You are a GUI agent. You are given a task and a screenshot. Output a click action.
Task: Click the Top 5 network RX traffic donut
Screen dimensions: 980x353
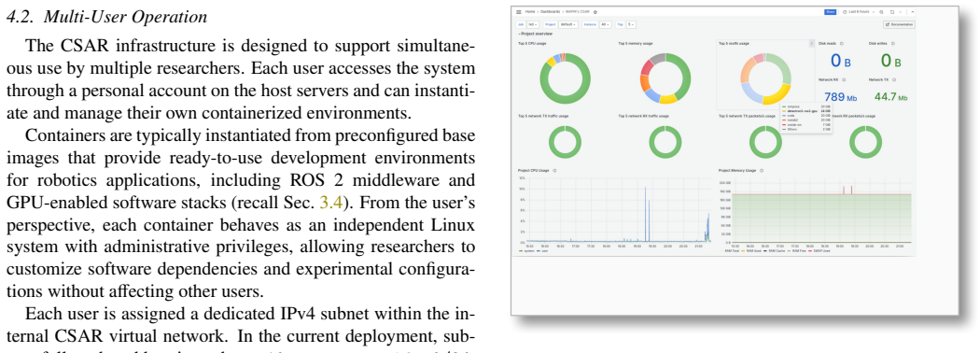coord(665,142)
